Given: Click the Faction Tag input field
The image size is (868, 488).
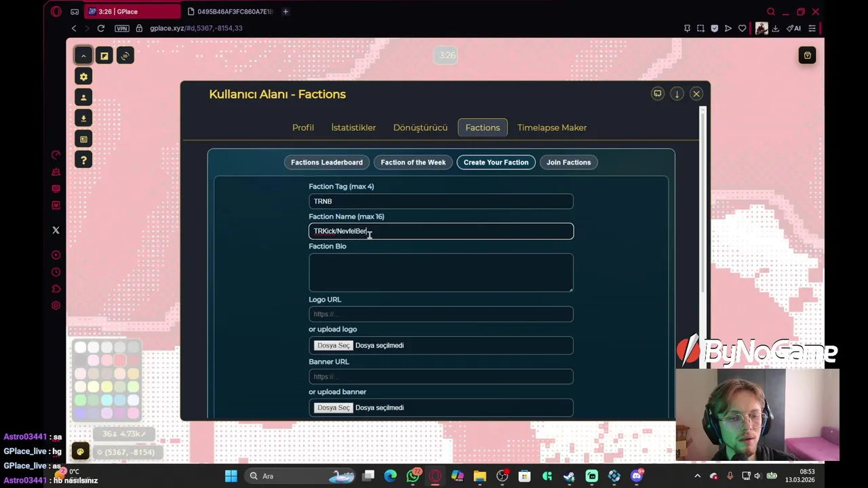Looking at the screenshot, I should (441, 201).
